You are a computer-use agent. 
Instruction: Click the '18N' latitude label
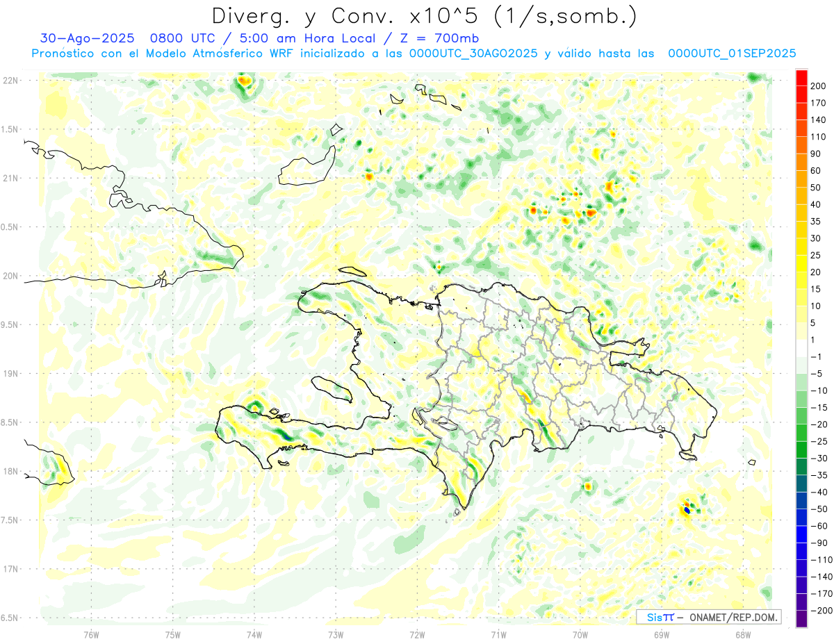pos(10,472)
